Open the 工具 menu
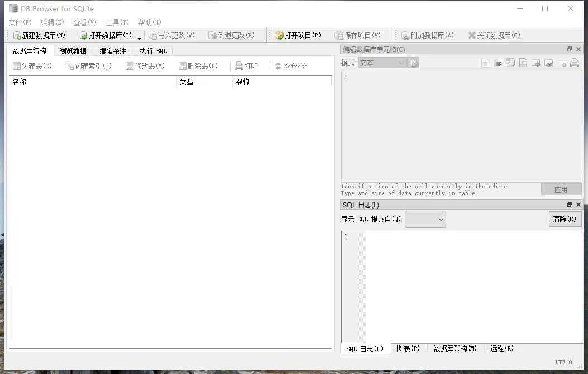Image resolution: width=588 pixels, height=374 pixels. (x=117, y=22)
